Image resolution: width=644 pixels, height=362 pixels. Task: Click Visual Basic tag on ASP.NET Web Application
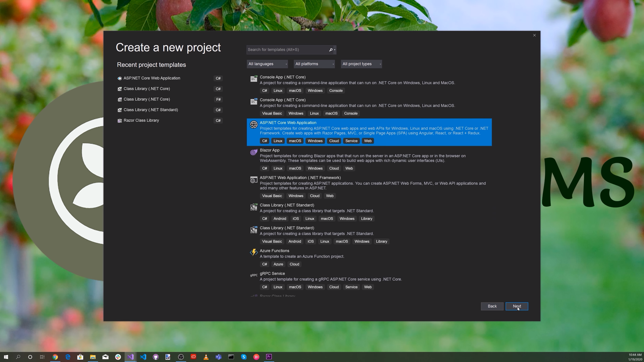[x=272, y=196]
